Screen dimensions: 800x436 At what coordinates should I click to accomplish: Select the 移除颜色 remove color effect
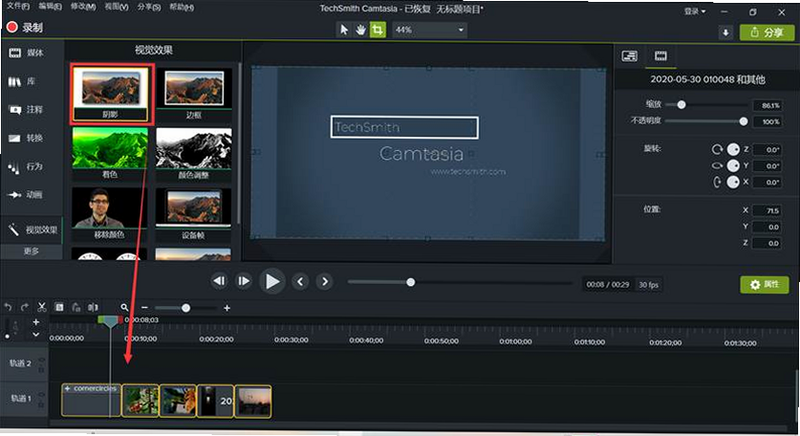pos(109,214)
